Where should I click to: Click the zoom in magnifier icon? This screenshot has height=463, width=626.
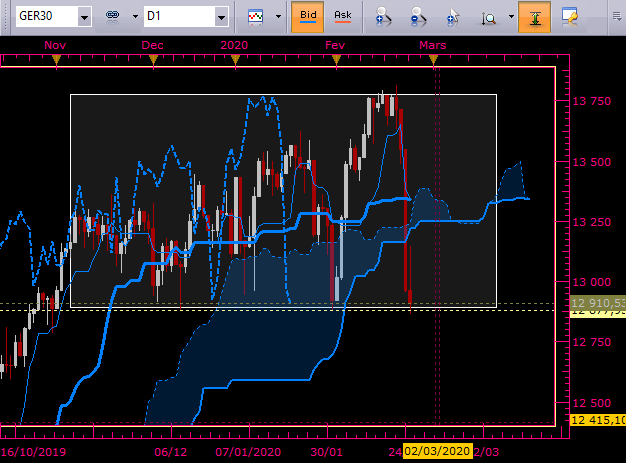click(382, 16)
